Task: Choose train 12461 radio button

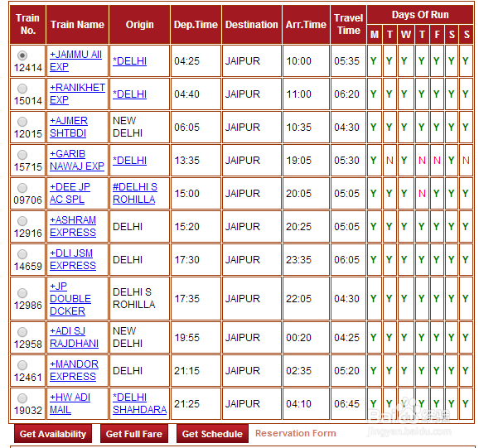Action: tap(22, 365)
